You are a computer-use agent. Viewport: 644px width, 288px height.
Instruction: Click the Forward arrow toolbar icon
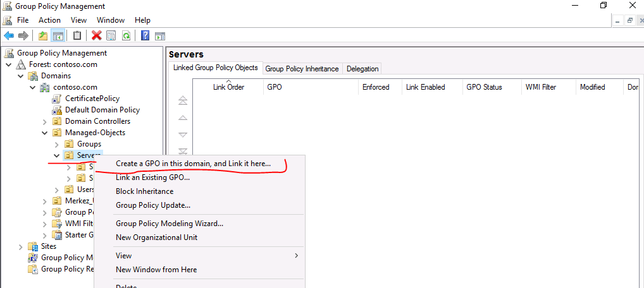click(23, 36)
